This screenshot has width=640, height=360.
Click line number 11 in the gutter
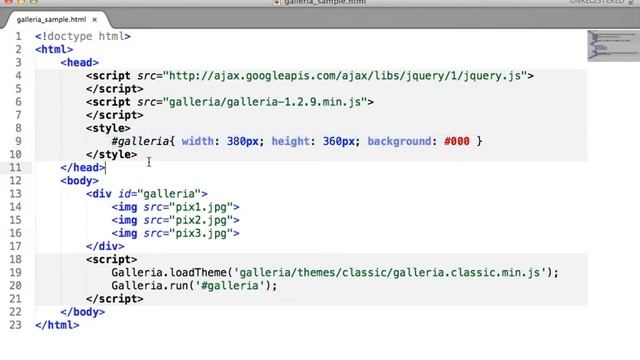[16, 167]
